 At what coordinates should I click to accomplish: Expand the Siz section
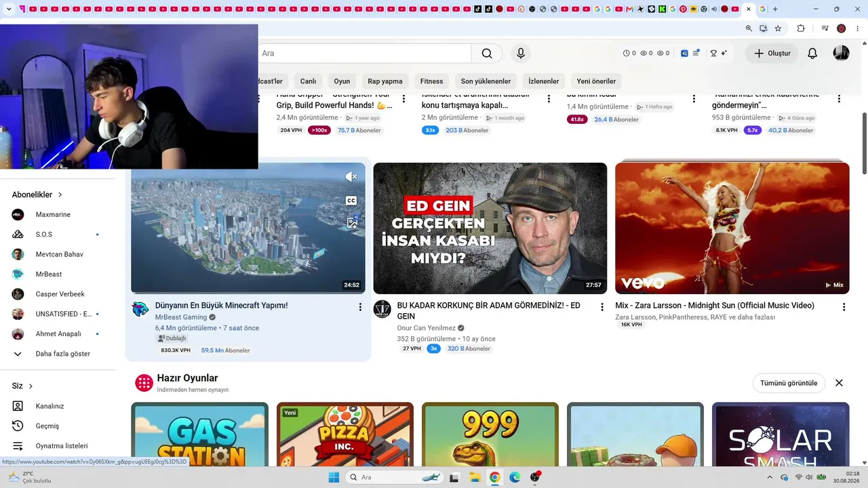pyautogui.click(x=22, y=386)
